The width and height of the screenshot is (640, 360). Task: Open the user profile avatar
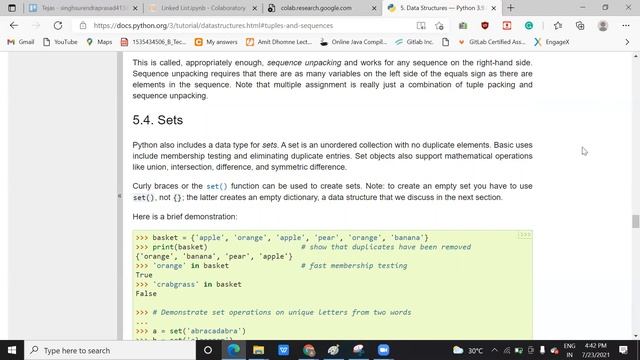(603, 25)
